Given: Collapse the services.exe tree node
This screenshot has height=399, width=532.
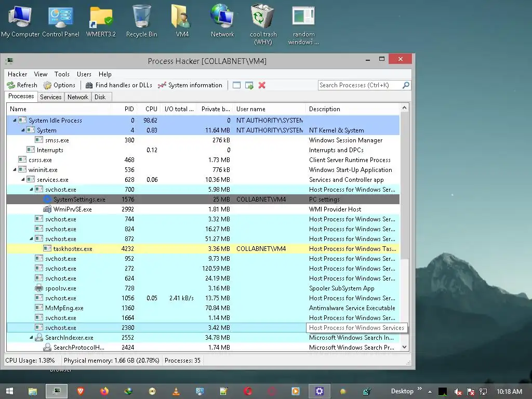Looking at the screenshot, I should [x=23, y=179].
